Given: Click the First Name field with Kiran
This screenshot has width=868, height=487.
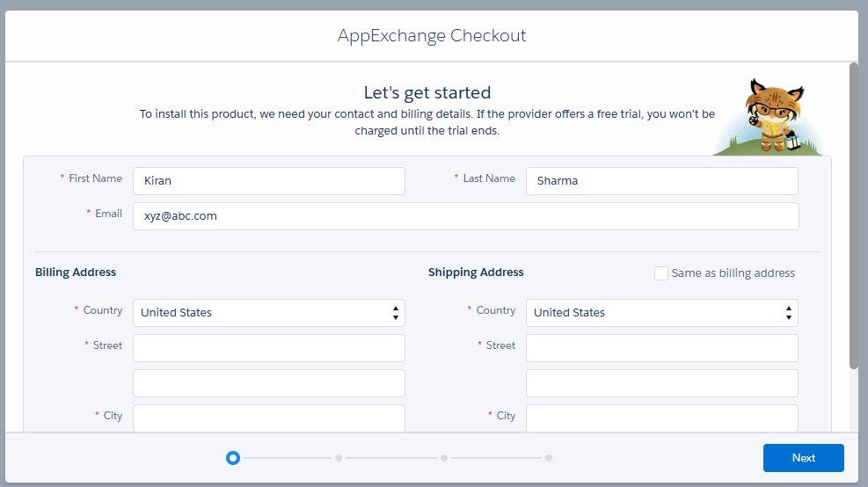Looking at the screenshot, I should point(269,181).
